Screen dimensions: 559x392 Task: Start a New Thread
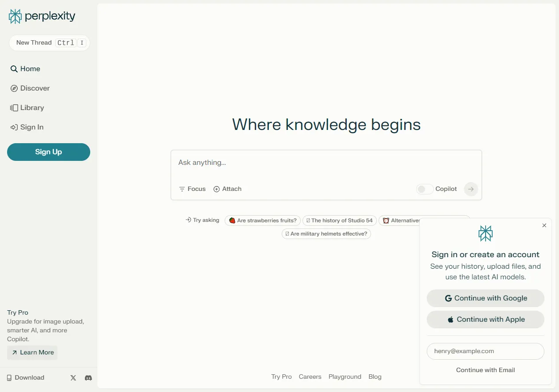tap(49, 43)
